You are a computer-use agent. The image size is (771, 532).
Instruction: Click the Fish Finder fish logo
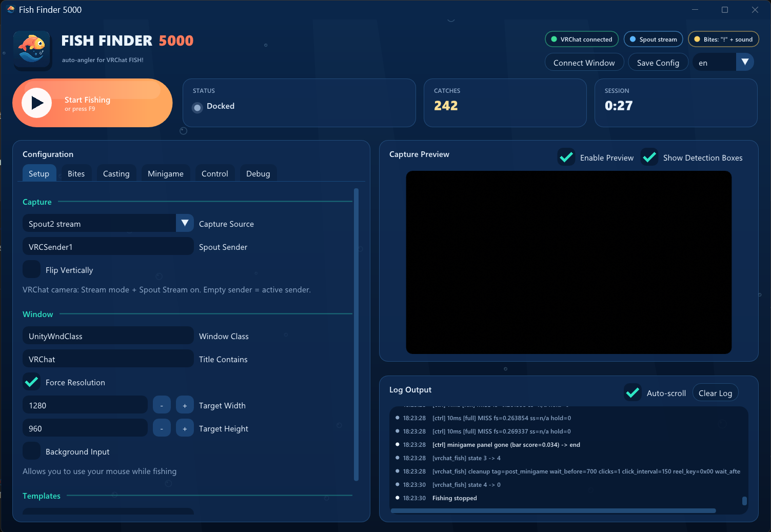(32, 50)
